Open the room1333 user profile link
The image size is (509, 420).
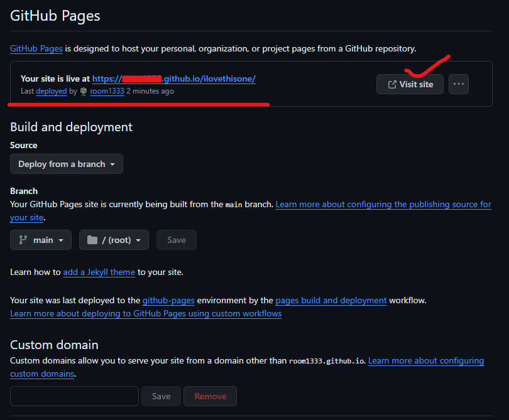coord(107,91)
